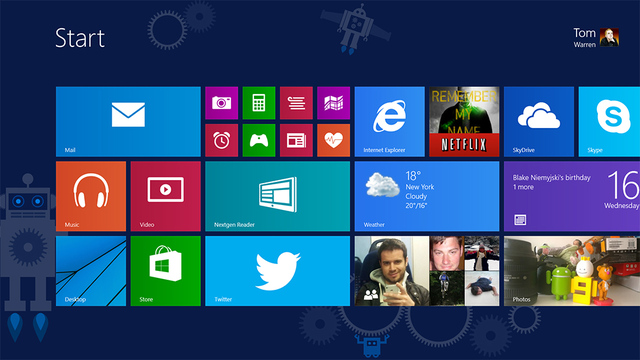Open the Desktop tile
Viewport: 640px width, 360px height.
[x=91, y=271]
